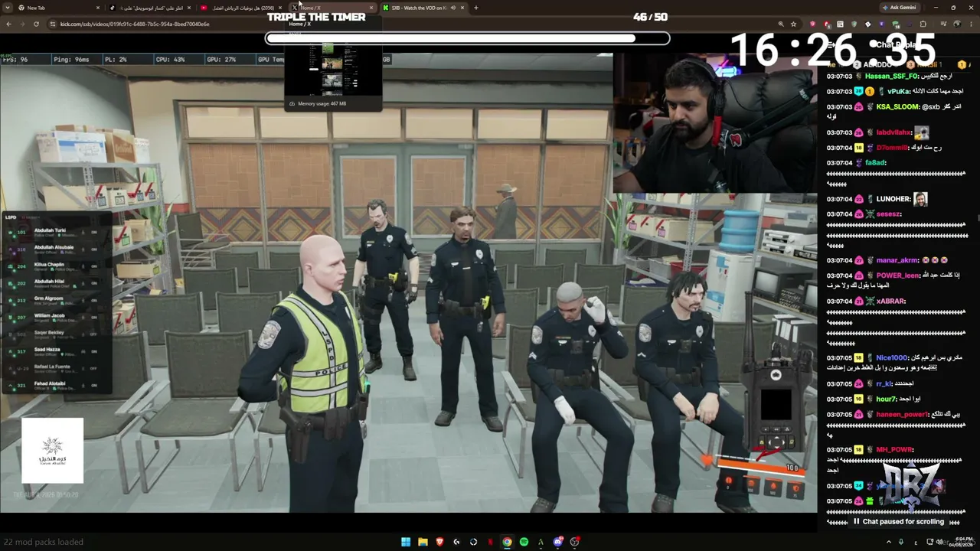Close the SXB Kick VOD tab

coord(462,8)
